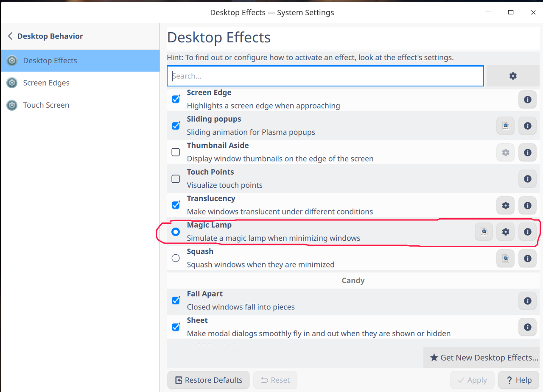Click the hint text above the search

[310, 58]
